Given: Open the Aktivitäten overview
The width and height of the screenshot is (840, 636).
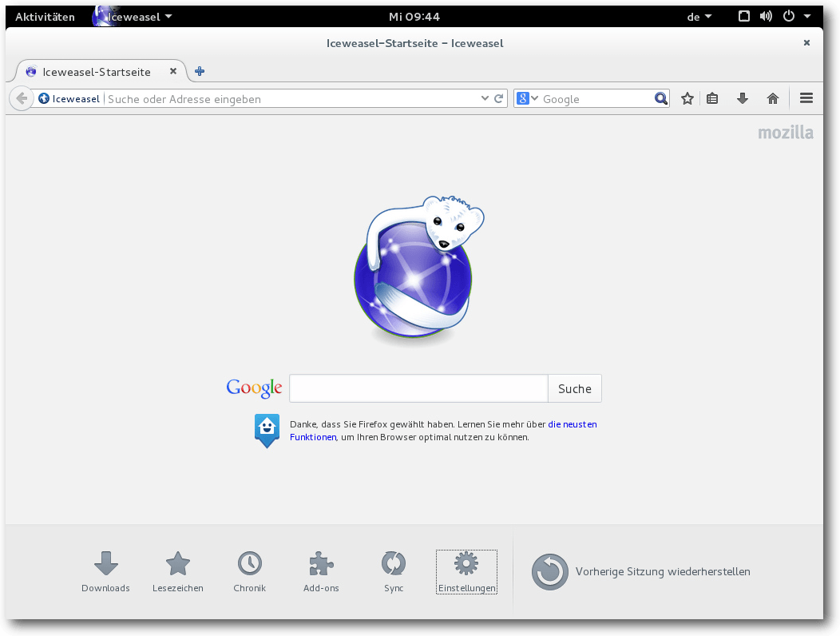Looking at the screenshot, I should (45, 17).
